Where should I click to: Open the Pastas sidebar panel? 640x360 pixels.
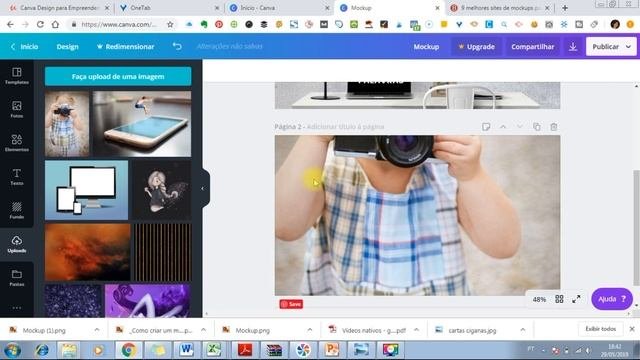point(17,278)
